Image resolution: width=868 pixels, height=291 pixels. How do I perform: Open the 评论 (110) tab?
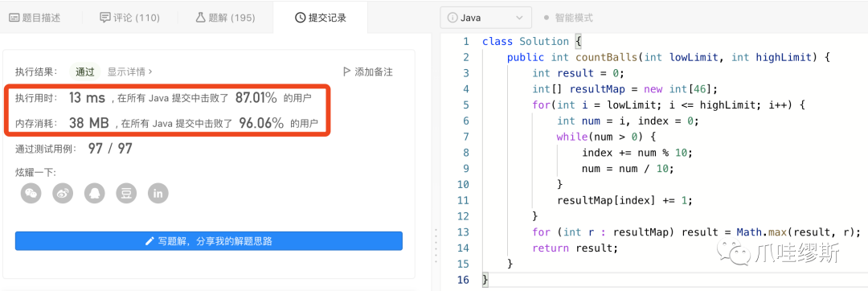[x=129, y=18]
